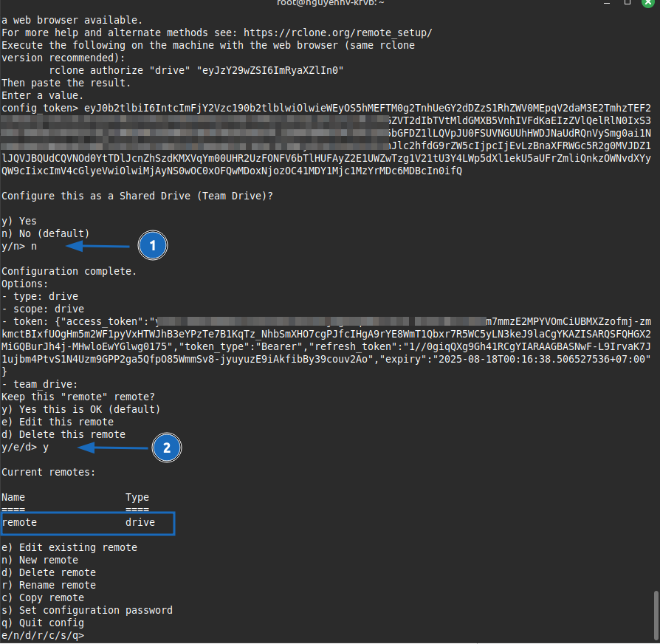Image resolution: width=660 pixels, height=644 pixels.
Task: Click the numbered circle 1 annotation
Action: click(x=153, y=246)
